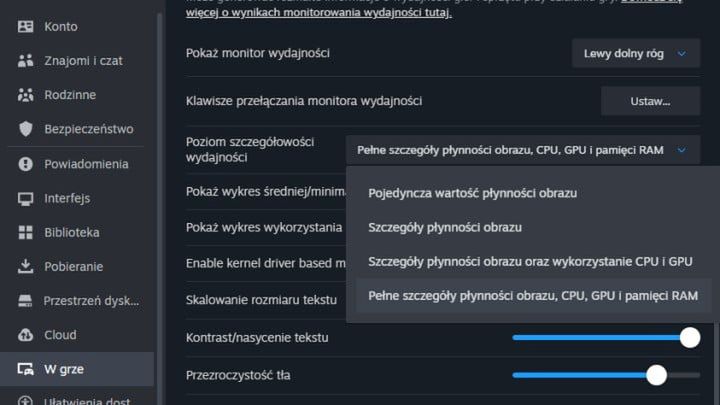Click the Bezpieczeństwo shield icon
720x405 pixels.
26,129
